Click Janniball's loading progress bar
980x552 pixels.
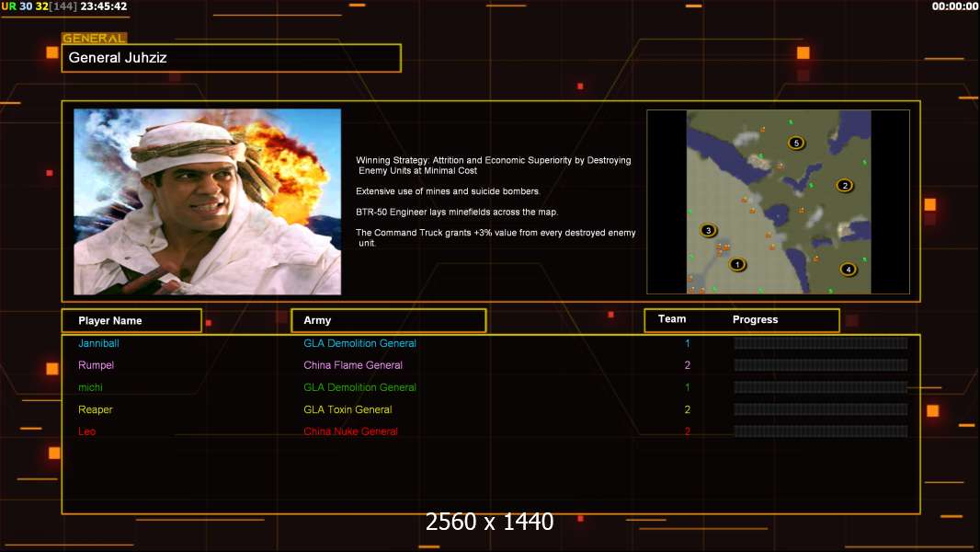pos(821,343)
